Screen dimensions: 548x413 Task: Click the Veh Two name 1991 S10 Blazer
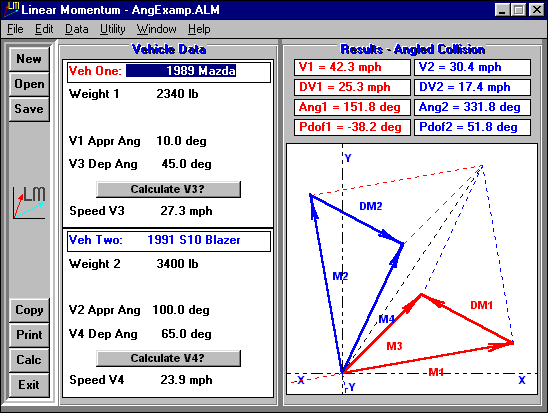tap(194, 240)
